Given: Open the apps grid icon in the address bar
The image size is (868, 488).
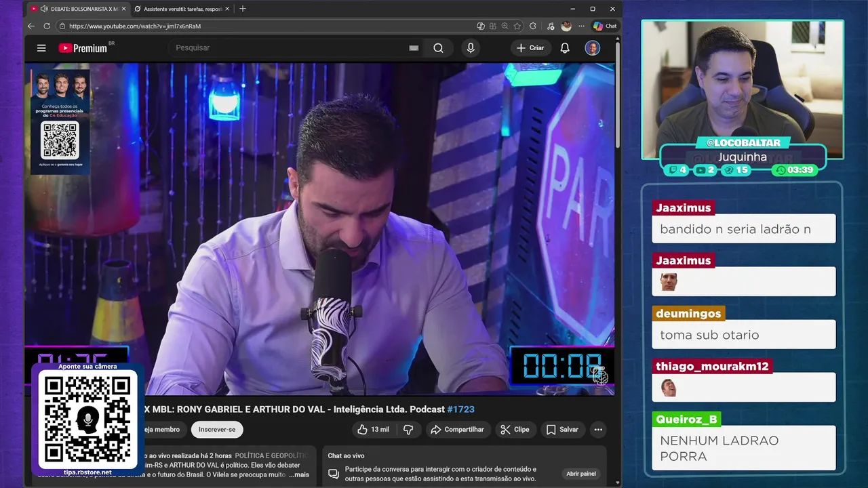Looking at the screenshot, I should (493, 26).
